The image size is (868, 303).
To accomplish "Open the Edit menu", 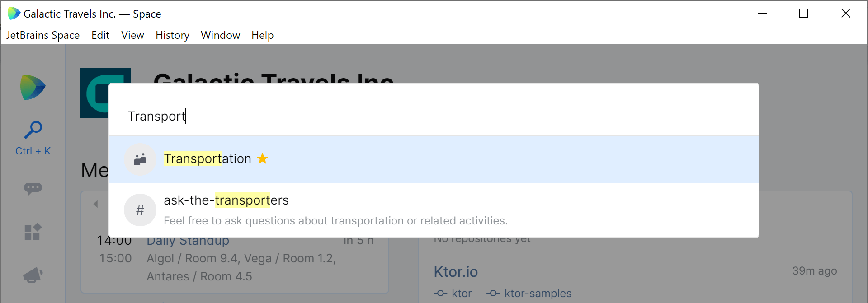I will [x=100, y=35].
